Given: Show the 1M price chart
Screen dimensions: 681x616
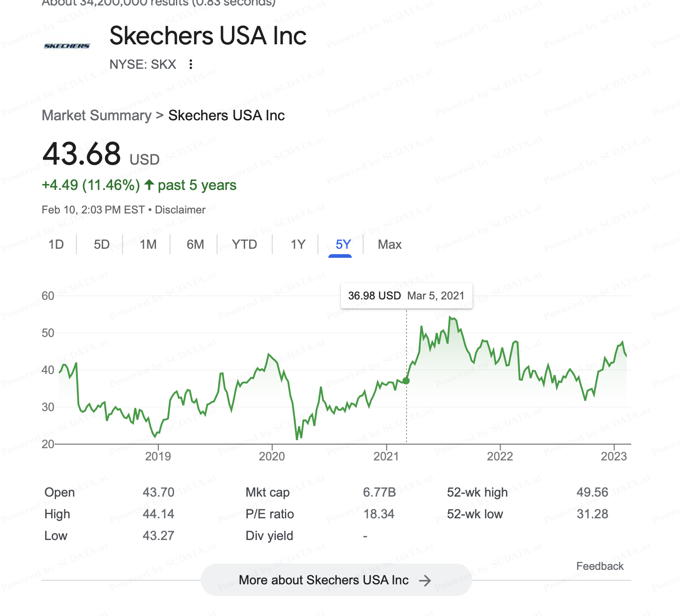Looking at the screenshot, I should tap(148, 245).
